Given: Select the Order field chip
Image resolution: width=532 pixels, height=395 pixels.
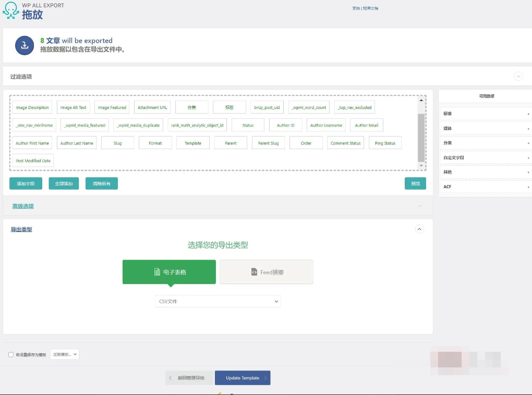Looking at the screenshot, I should tap(306, 143).
